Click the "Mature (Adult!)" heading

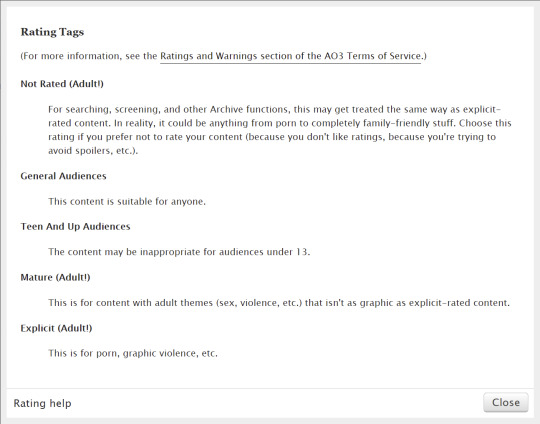[x=55, y=277]
